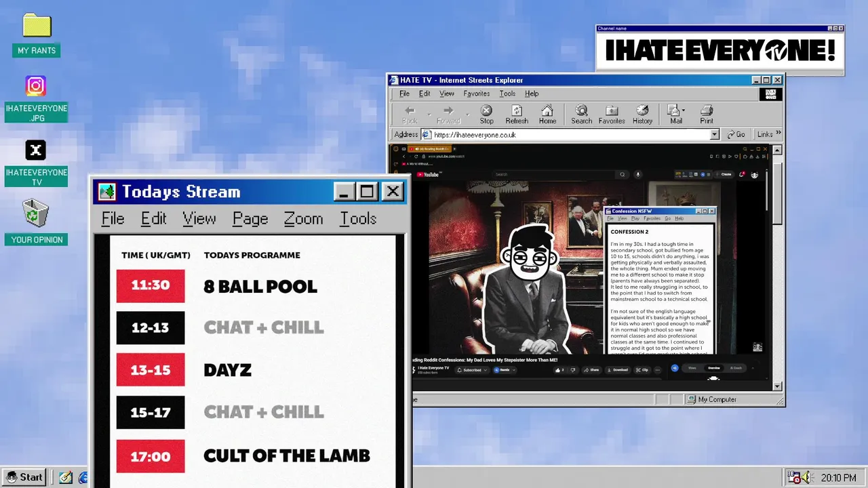Click the Back arrow in Internet Streets Explorer

[410, 110]
